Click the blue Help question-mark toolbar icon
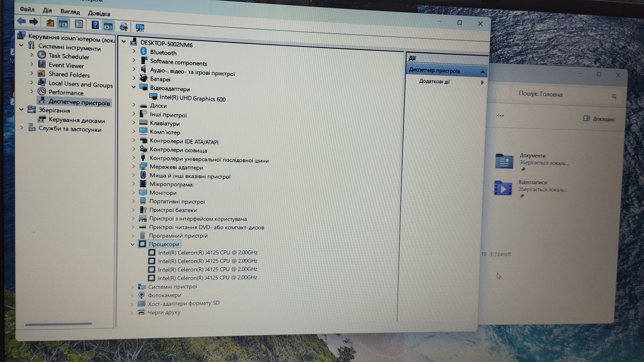This screenshot has height=362, width=644. [x=95, y=25]
